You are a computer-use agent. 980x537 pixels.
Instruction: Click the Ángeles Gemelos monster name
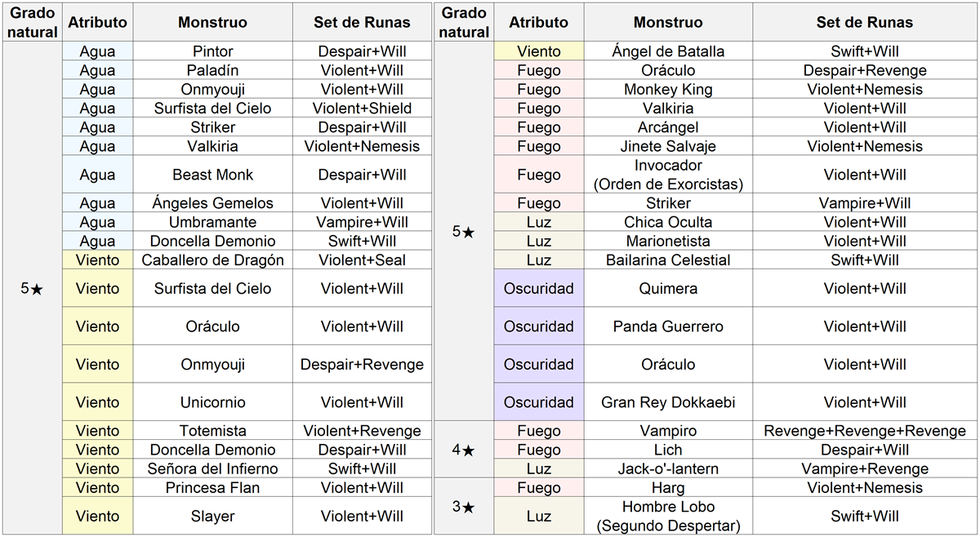coord(212,203)
